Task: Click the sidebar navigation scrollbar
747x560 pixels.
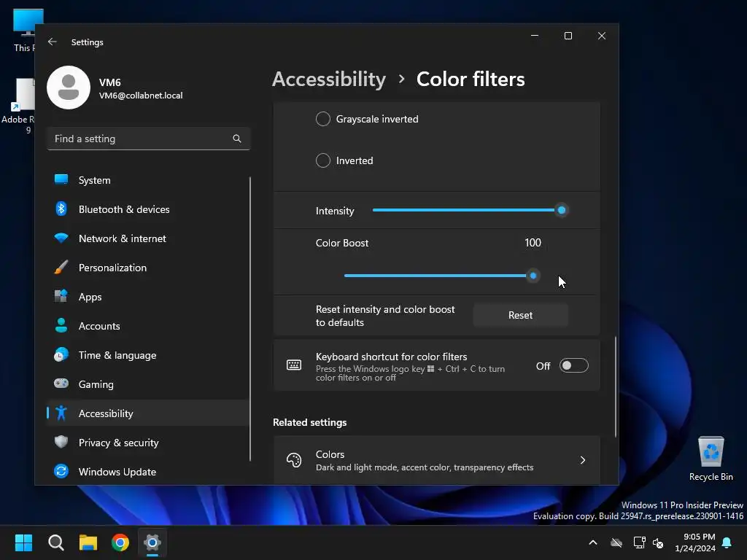Action: (250, 319)
